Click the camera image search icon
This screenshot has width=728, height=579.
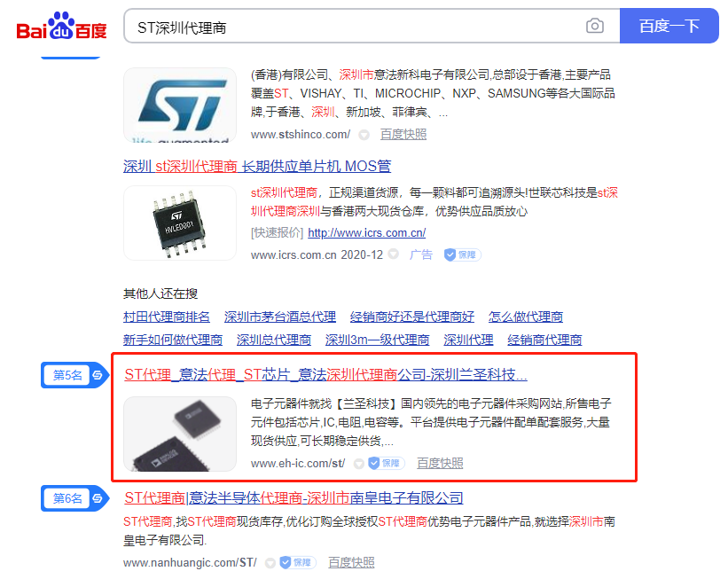[x=595, y=26]
